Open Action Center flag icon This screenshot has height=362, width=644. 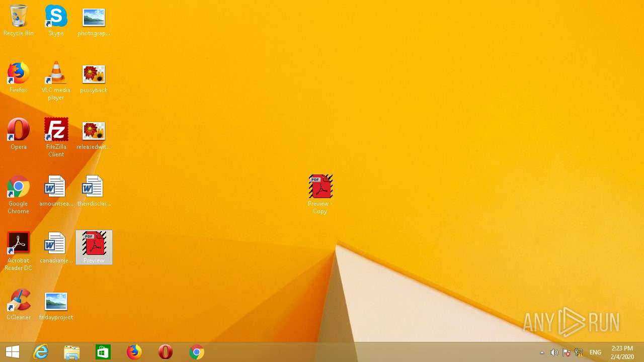point(566,352)
